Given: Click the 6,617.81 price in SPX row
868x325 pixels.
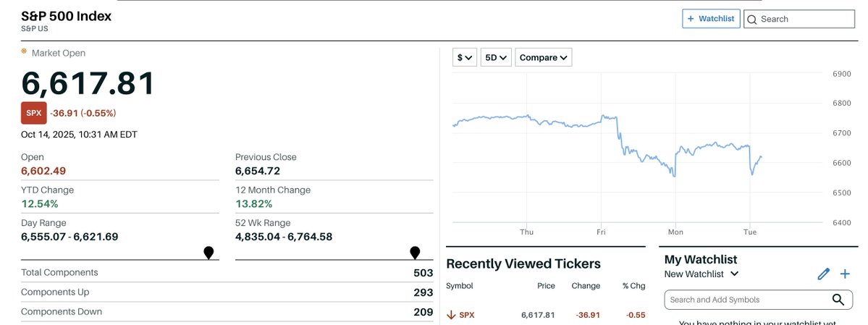Looking at the screenshot, I should [537, 315].
